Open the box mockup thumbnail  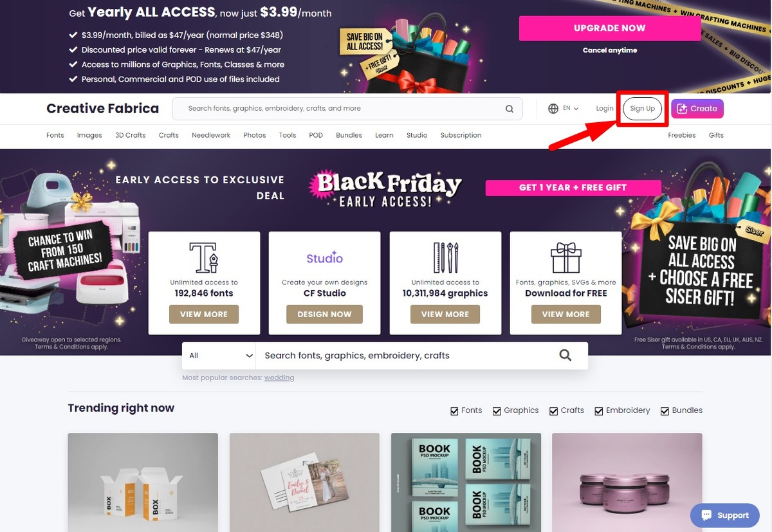coord(143,482)
